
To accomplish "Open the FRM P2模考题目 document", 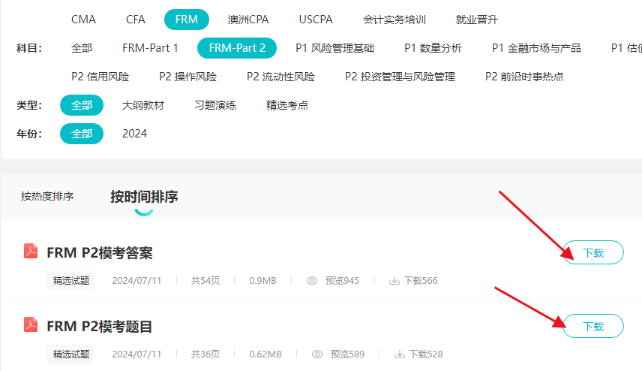I will point(99,326).
